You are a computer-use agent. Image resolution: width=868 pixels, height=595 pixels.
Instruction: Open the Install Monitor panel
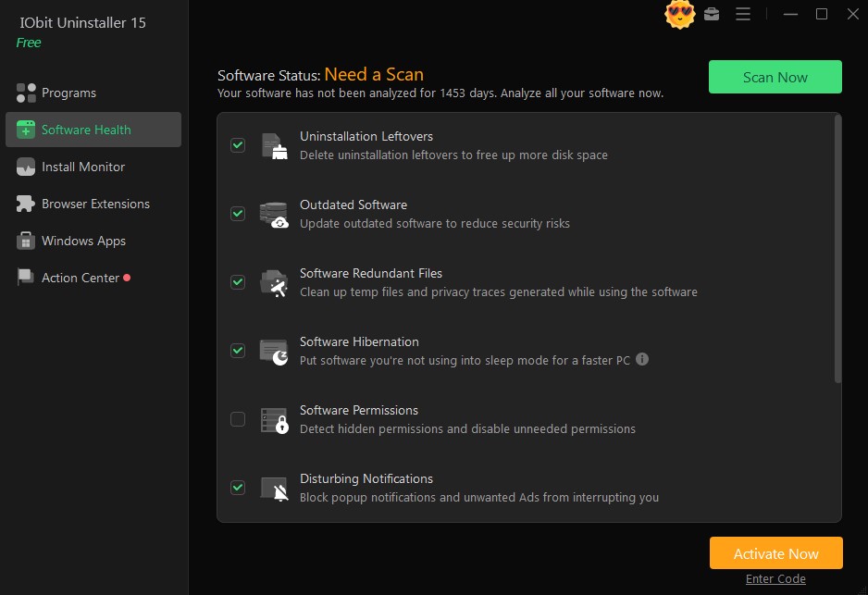(82, 167)
